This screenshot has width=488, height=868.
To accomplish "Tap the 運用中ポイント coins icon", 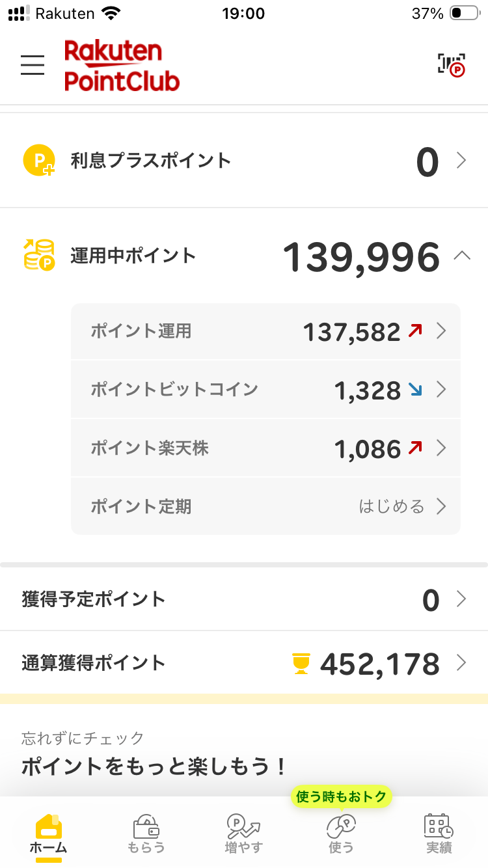I will click(39, 255).
